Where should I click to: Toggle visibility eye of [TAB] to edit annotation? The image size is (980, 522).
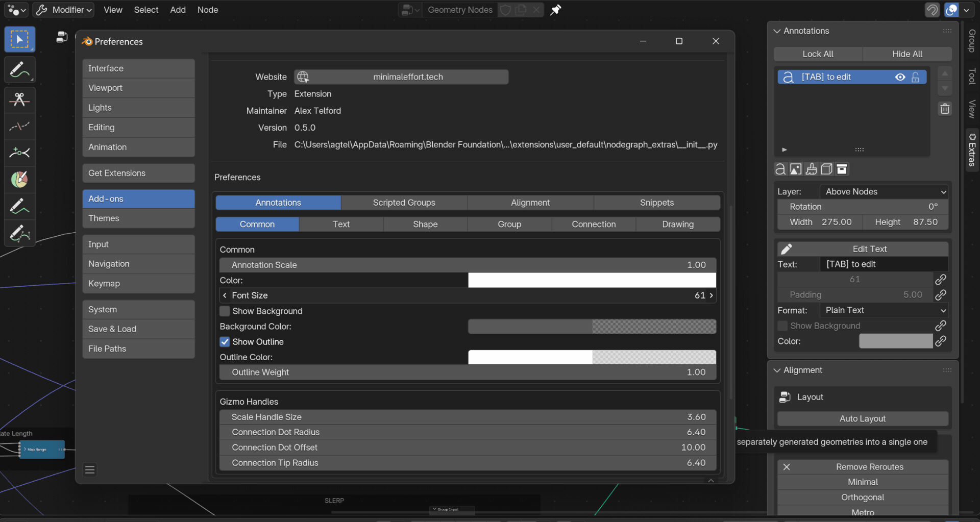[900, 77]
